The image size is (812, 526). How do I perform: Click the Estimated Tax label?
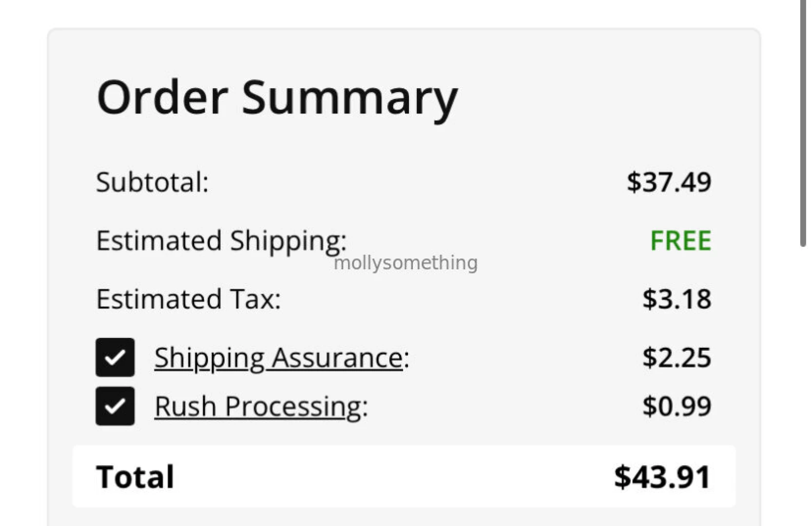tap(188, 299)
